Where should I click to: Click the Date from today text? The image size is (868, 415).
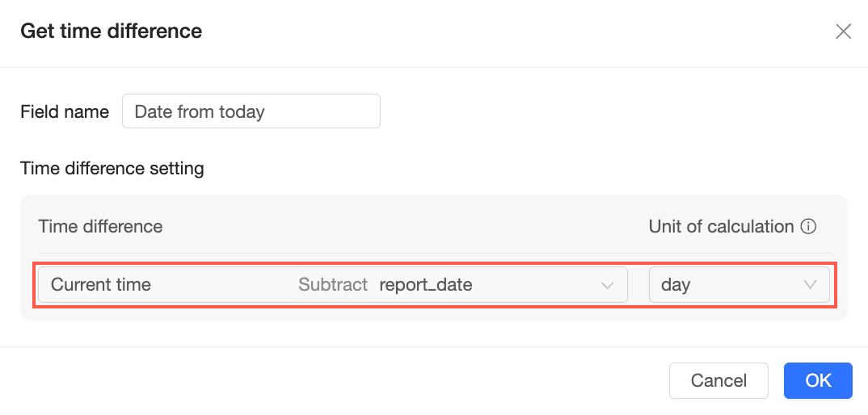pyautogui.click(x=200, y=111)
